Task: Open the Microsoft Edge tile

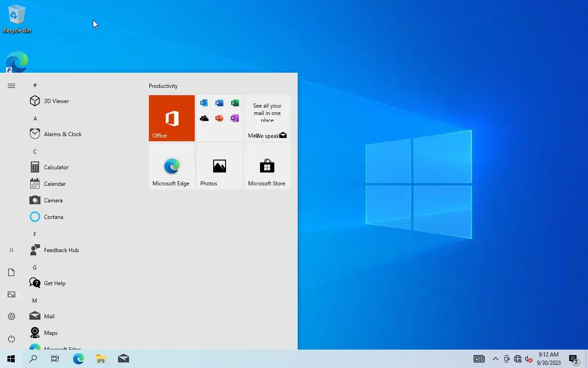Action: 172,166
